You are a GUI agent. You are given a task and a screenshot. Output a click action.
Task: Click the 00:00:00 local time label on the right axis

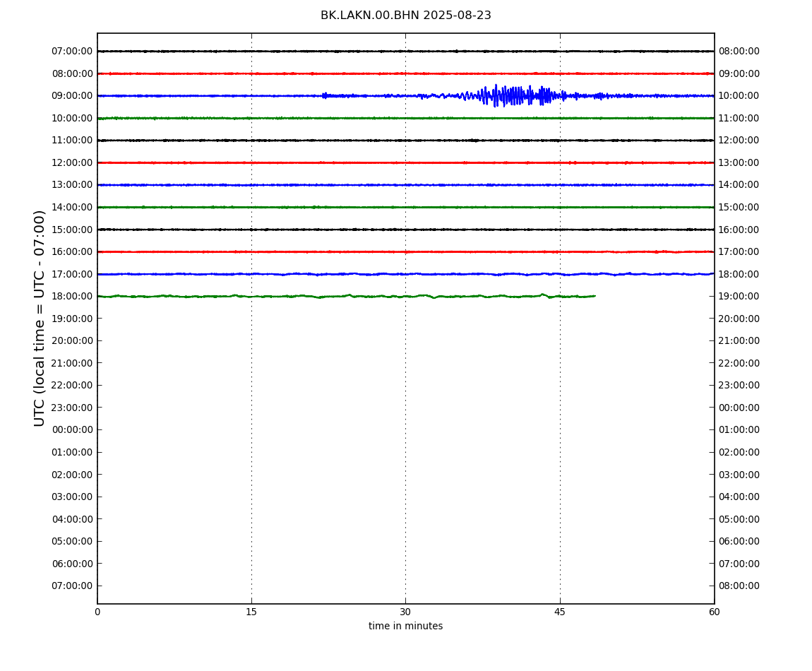[739, 408]
